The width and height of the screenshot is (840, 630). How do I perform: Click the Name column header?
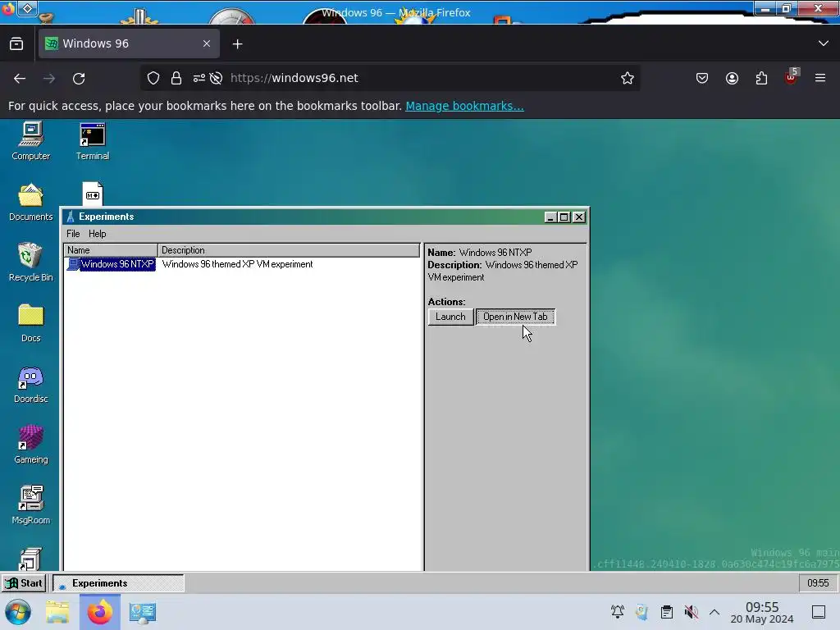[x=111, y=250]
